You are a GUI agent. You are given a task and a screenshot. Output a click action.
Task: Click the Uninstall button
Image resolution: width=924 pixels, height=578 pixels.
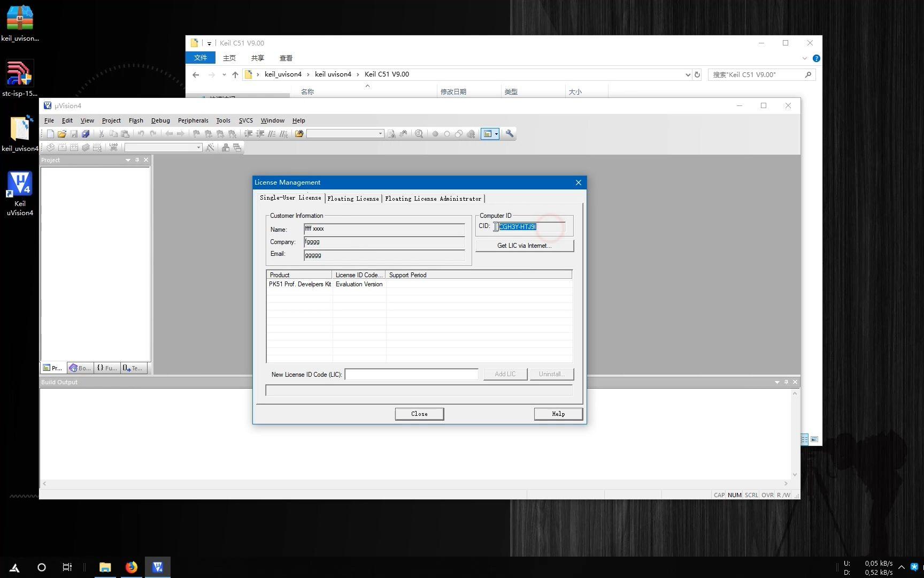coord(552,374)
